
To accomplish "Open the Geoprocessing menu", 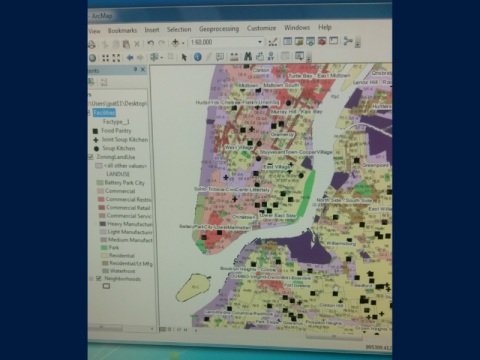I will pyautogui.click(x=219, y=29).
